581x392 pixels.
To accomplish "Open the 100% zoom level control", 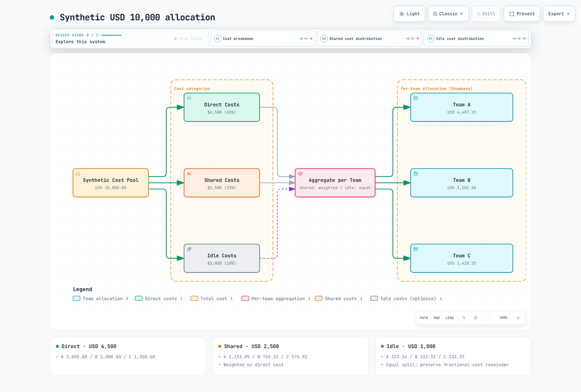I will [503, 318].
